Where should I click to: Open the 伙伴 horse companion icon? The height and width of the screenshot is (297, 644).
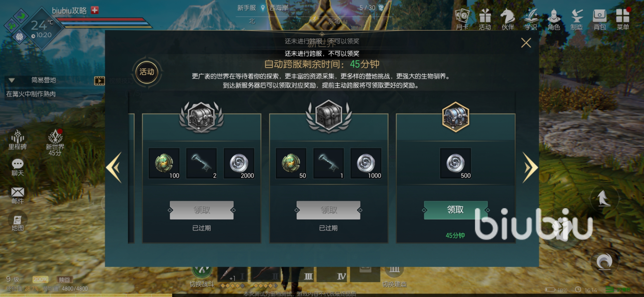508,19
